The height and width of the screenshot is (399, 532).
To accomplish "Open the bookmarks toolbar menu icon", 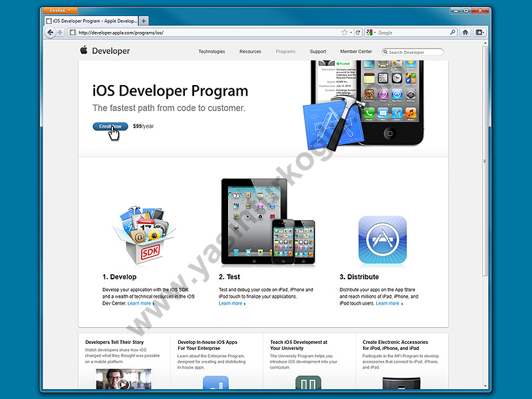I will pyautogui.click(x=479, y=33).
